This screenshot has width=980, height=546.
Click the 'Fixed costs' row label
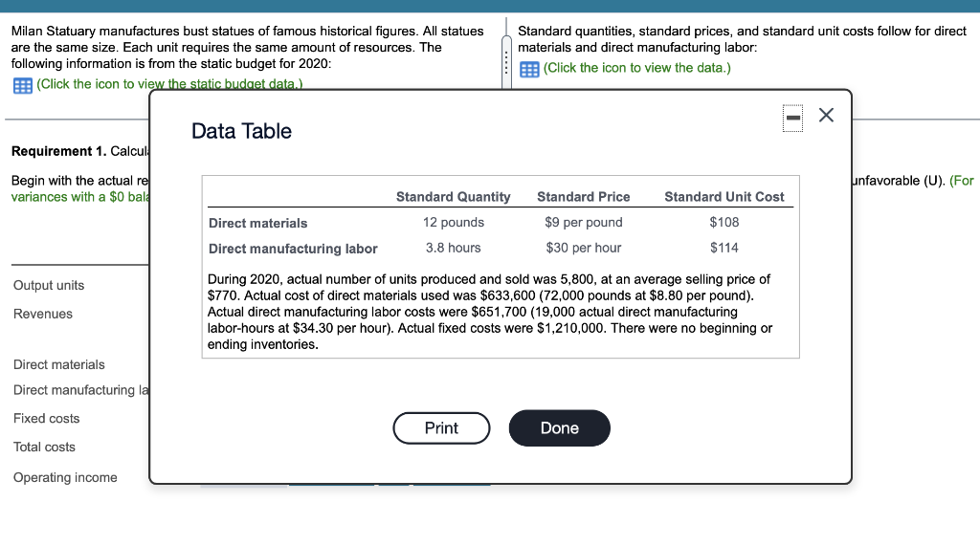coord(46,419)
